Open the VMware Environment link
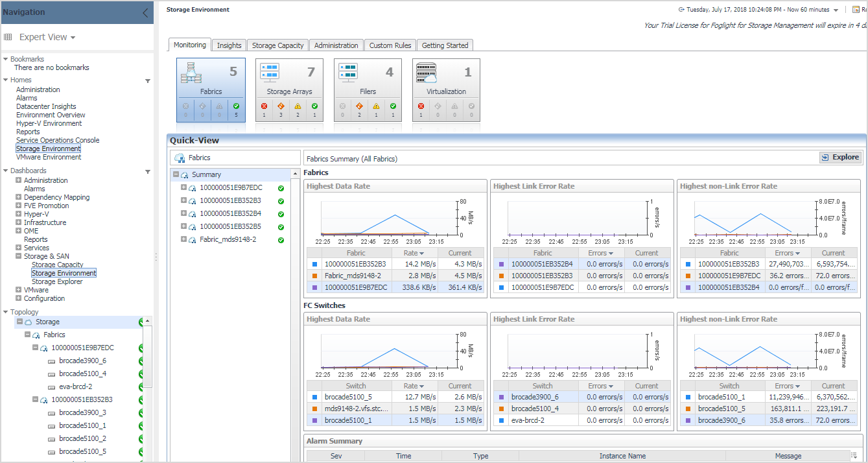This screenshot has width=868, height=463. [x=49, y=157]
